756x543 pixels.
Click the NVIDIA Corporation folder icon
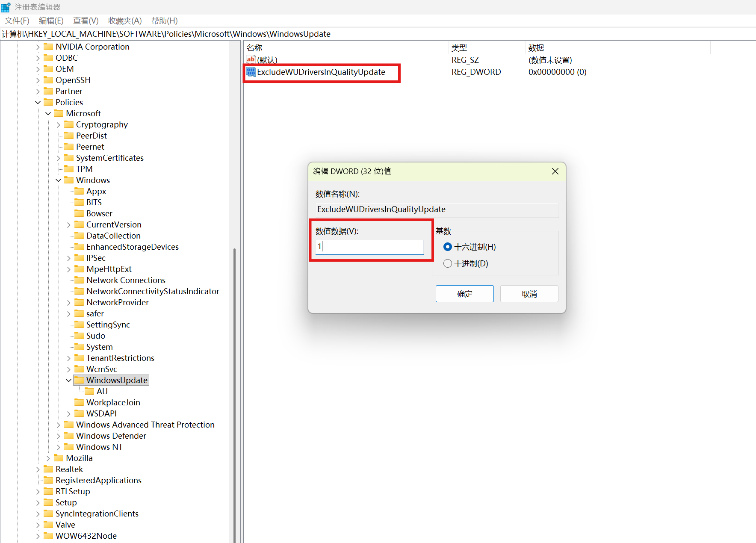coord(48,47)
